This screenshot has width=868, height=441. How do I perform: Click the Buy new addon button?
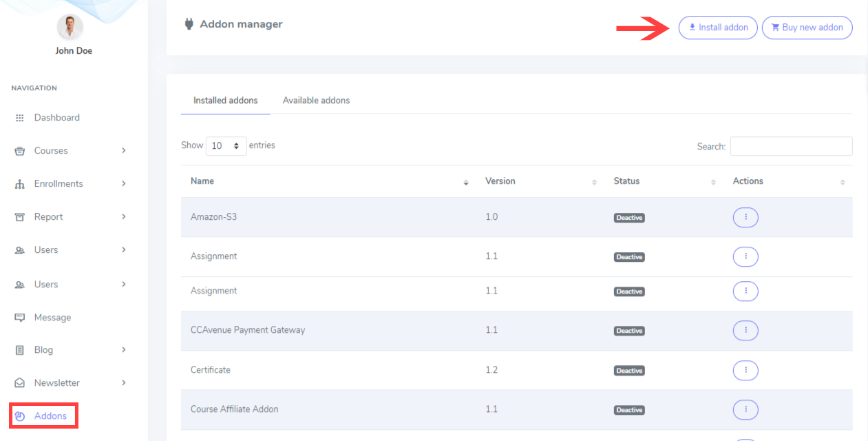807,28
